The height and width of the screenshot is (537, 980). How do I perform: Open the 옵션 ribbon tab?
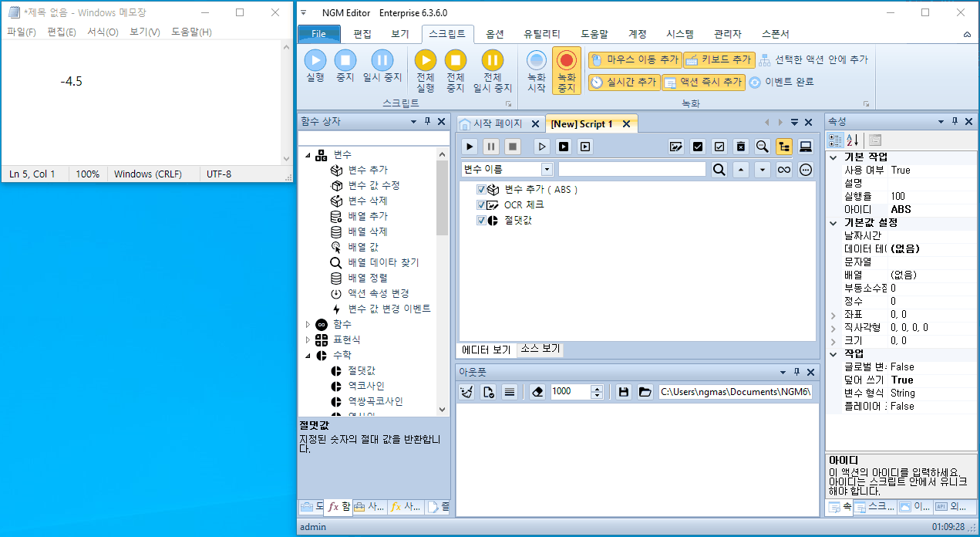click(x=495, y=34)
